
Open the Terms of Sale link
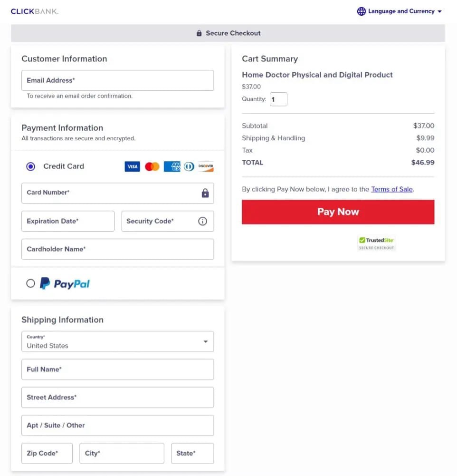(391, 189)
